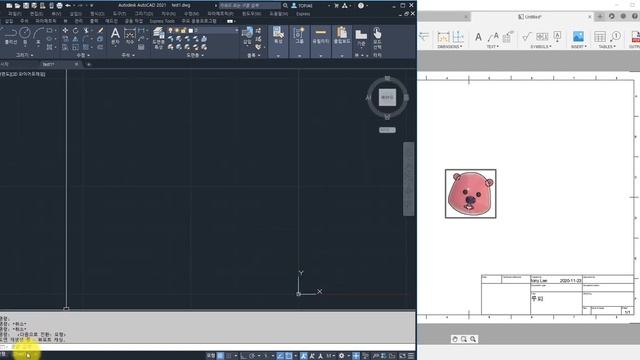Click the quick-access Plot printer icon
The image size is (640, 360).
[x=60, y=6]
